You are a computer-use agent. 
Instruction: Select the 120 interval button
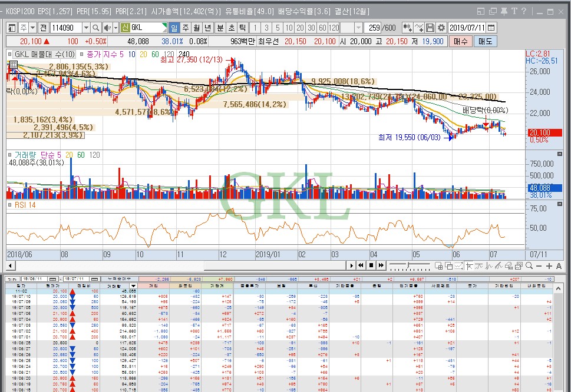334,28
